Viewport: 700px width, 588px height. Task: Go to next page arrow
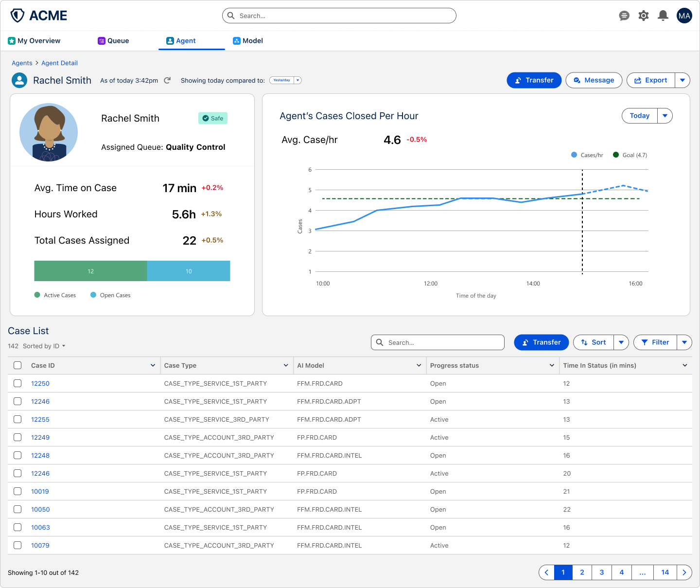(x=684, y=572)
